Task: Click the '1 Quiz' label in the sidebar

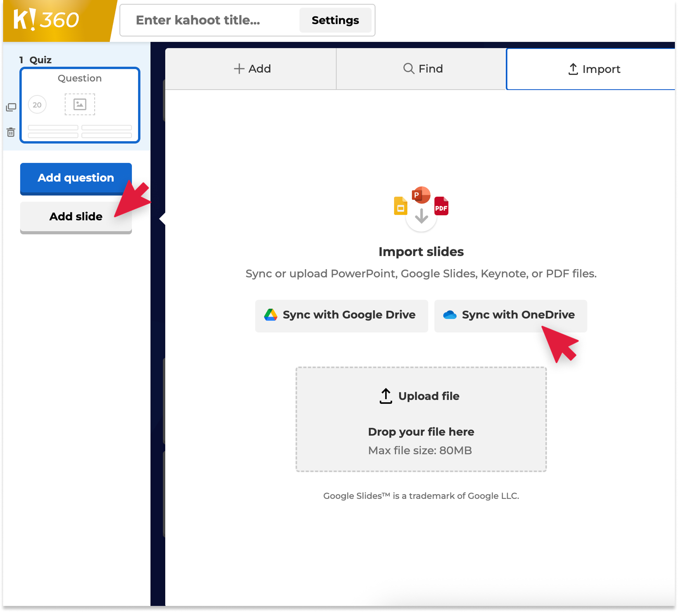Action: pyautogui.click(x=35, y=60)
